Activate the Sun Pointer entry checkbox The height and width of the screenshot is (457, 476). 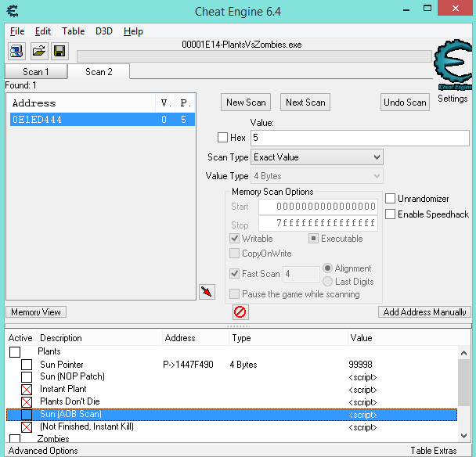pyautogui.click(x=27, y=365)
